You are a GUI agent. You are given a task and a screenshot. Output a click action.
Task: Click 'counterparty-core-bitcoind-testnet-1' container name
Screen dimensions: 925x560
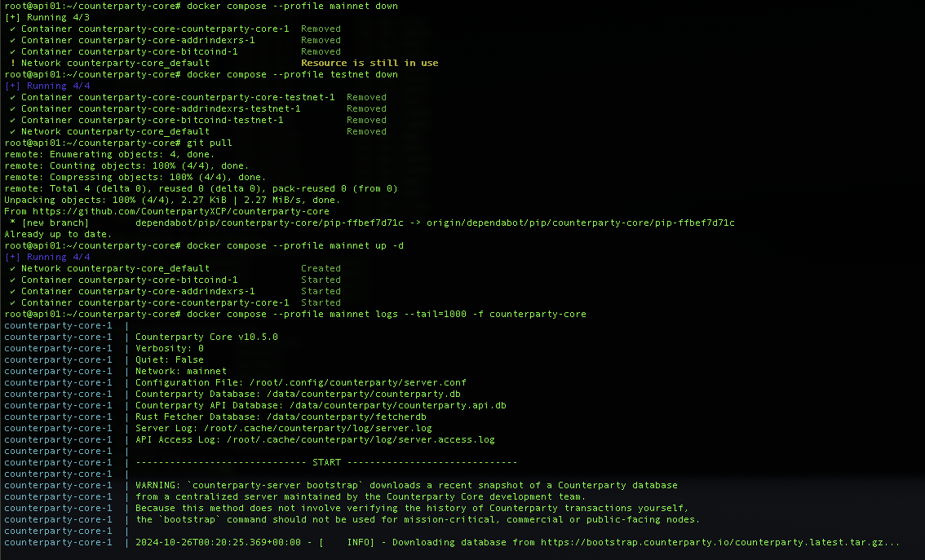click(x=181, y=121)
